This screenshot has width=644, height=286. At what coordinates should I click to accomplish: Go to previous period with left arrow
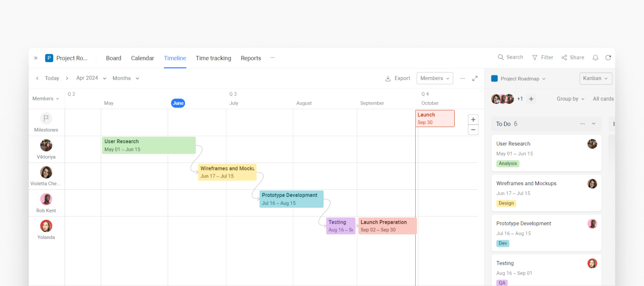click(37, 78)
